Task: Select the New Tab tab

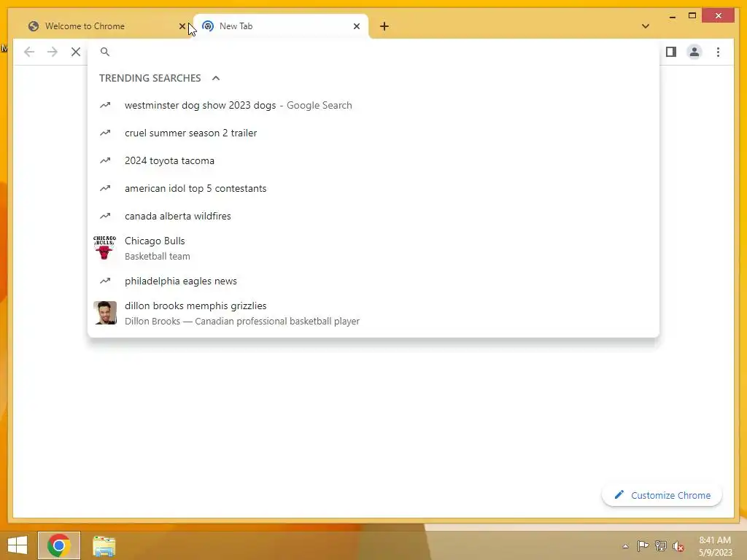Action: [281, 26]
